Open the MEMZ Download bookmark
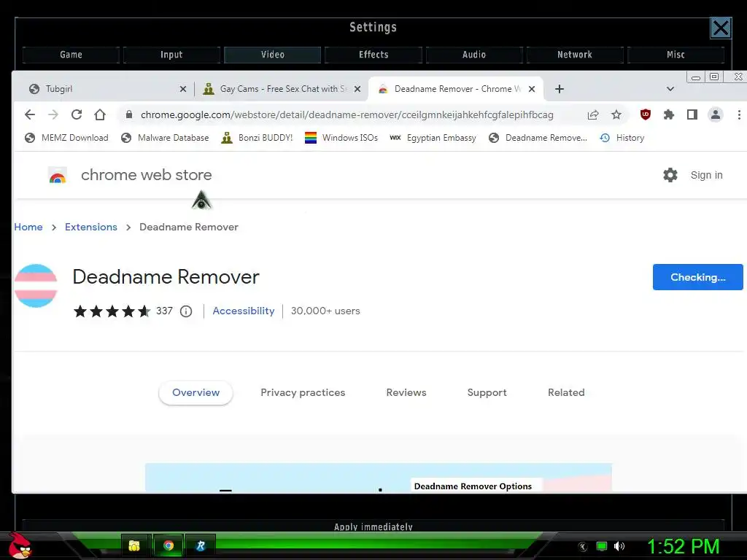747x560 pixels. click(66, 138)
